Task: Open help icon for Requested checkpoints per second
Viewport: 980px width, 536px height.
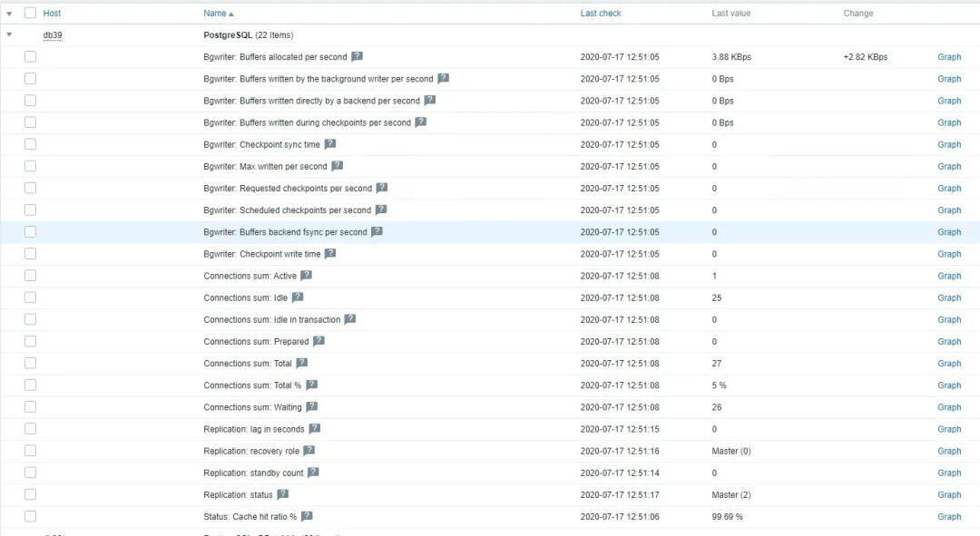Action: (x=382, y=188)
